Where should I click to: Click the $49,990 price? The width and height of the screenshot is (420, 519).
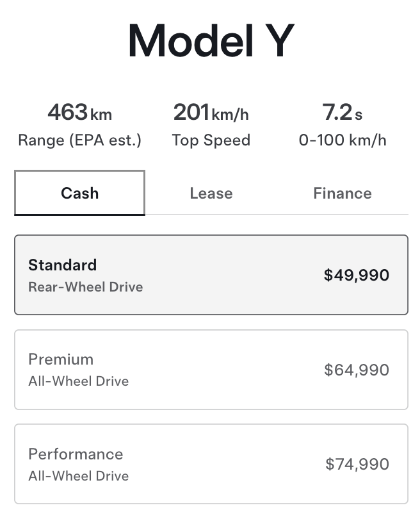(356, 275)
